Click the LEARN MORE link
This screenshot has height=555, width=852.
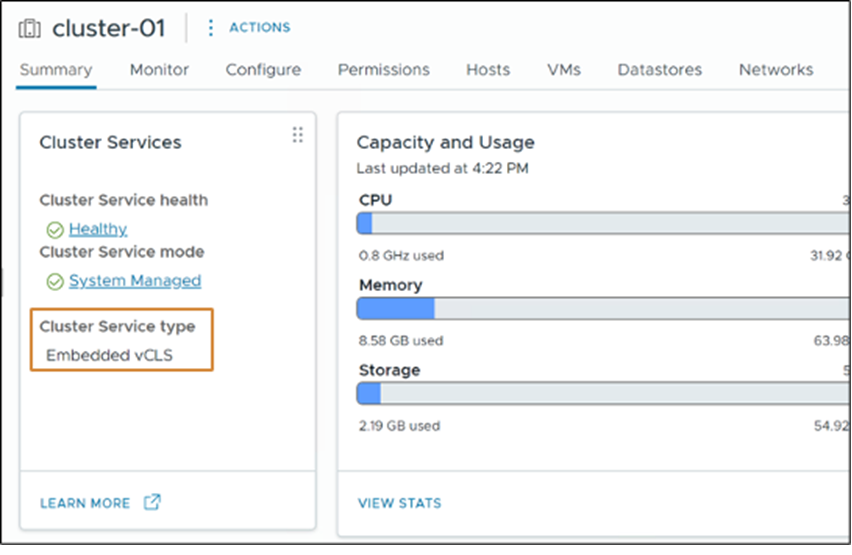85,503
